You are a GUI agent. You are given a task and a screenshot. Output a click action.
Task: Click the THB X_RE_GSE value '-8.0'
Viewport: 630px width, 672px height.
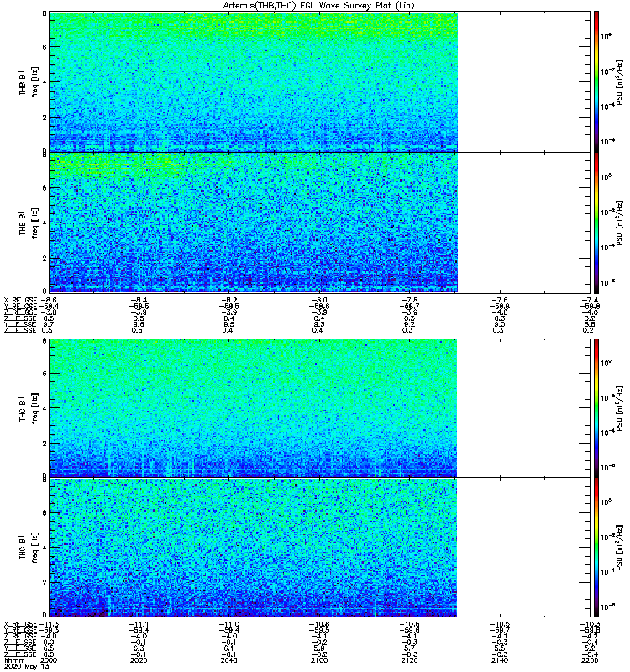point(319,300)
